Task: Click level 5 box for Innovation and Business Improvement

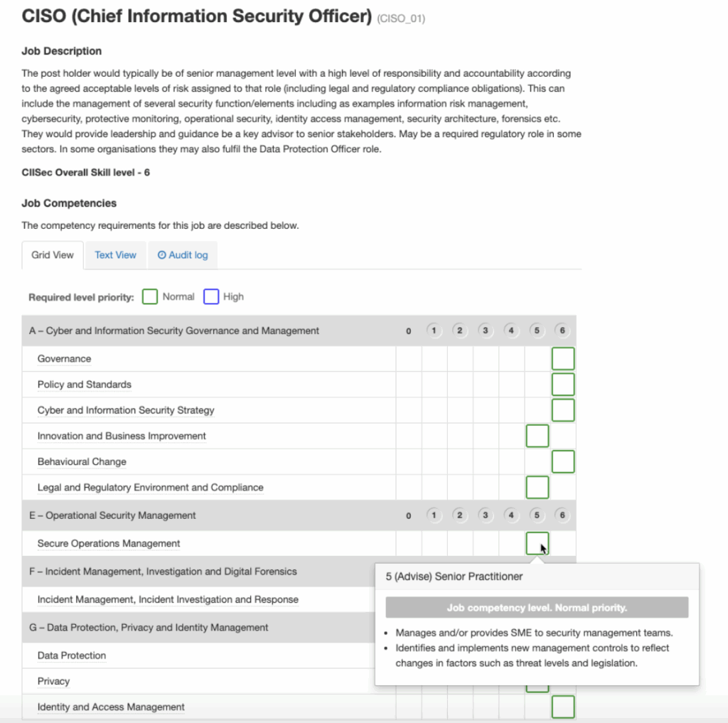Action: pos(537,436)
